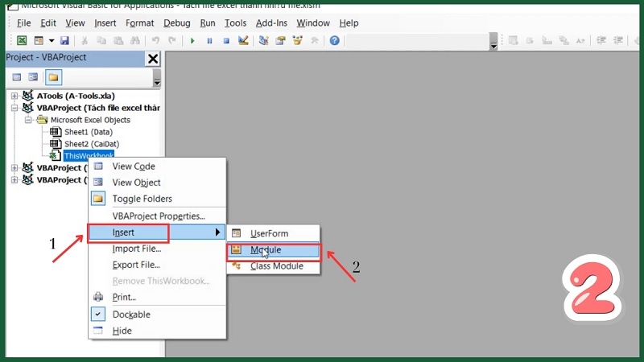Open the Insert submenu in the context menu

(x=157, y=232)
